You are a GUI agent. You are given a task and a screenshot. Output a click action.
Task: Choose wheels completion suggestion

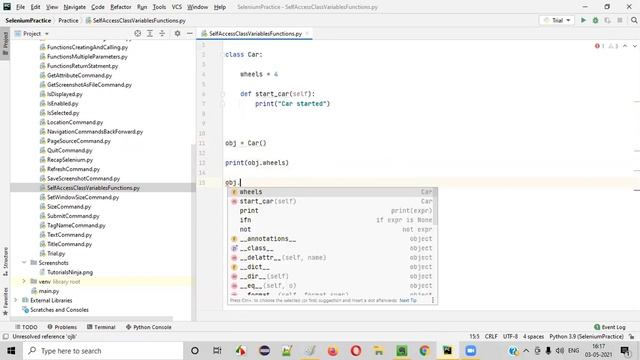click(x=331, y=192)
